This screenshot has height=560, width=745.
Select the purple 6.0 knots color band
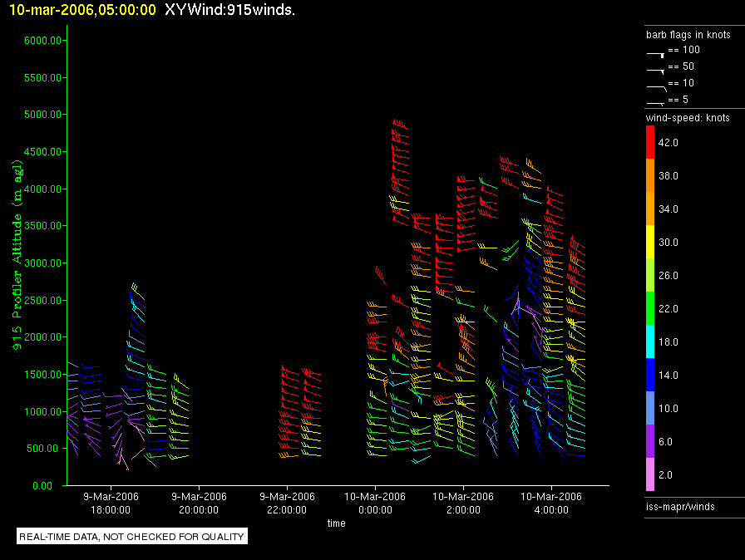coord(651,442)
